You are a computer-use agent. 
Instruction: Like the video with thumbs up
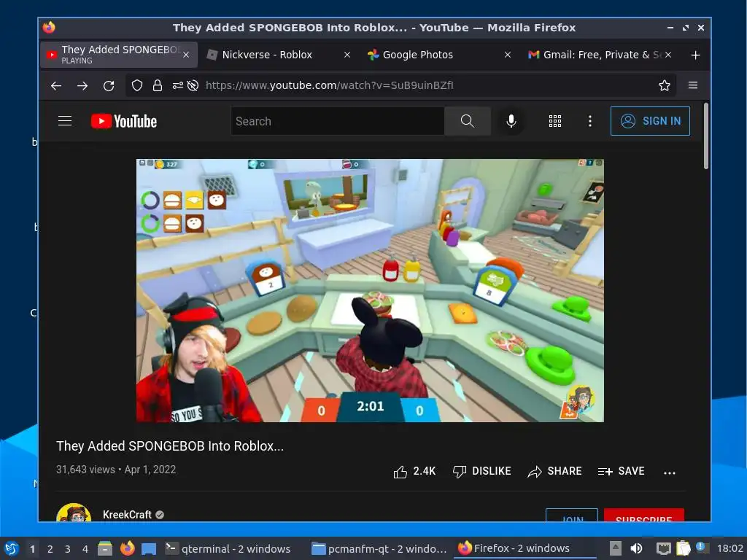[414, 472]
